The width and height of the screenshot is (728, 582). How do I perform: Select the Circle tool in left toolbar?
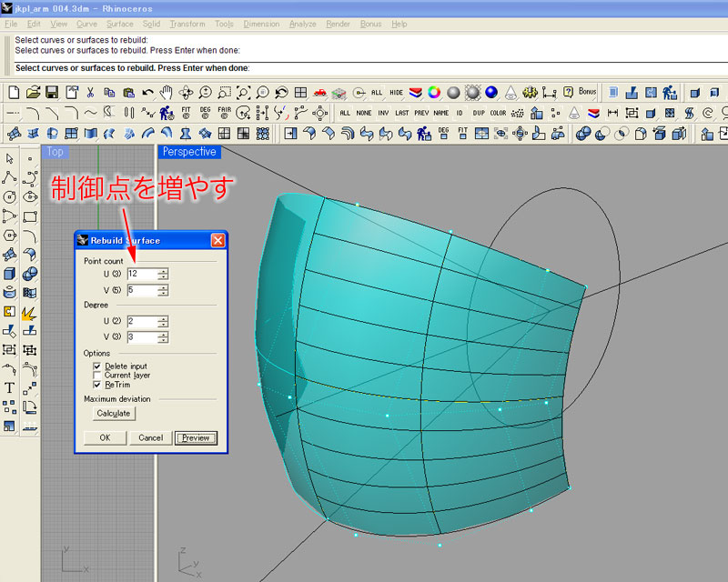[x=9, y=196]
